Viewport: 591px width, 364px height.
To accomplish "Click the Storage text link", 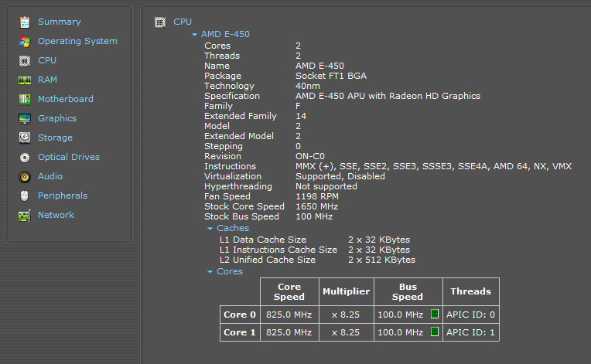I will pos(55,138).
